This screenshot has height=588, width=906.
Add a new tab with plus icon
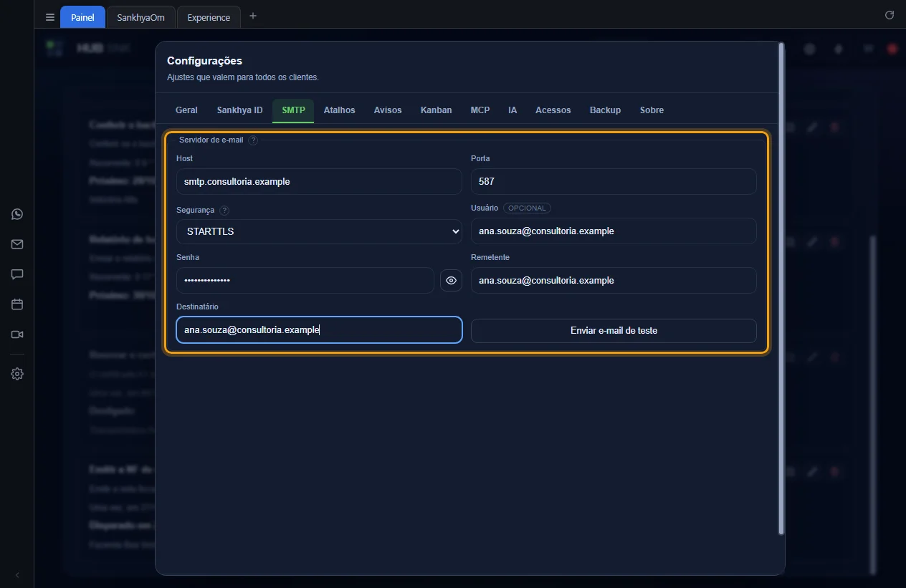(x=252, y=16)
